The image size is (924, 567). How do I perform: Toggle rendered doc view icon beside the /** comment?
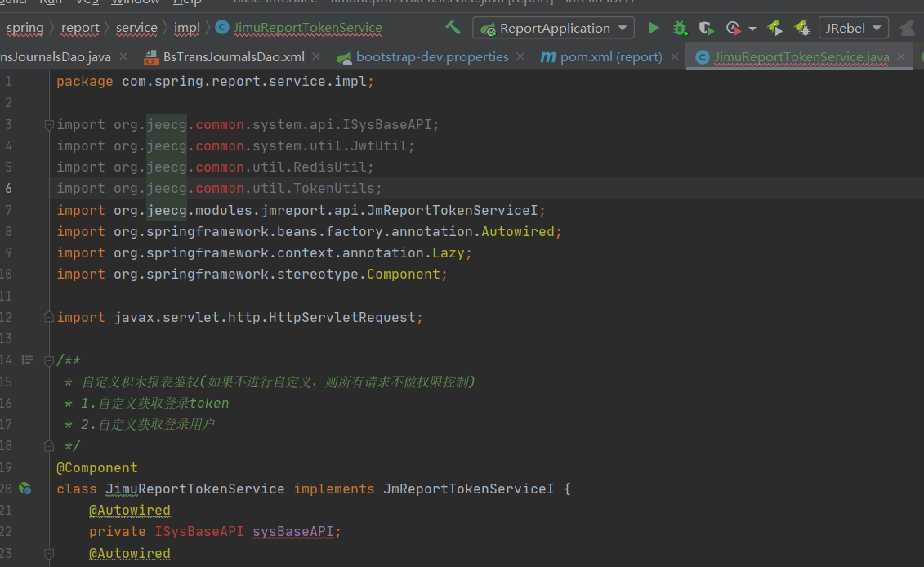(x=28, y=359)
